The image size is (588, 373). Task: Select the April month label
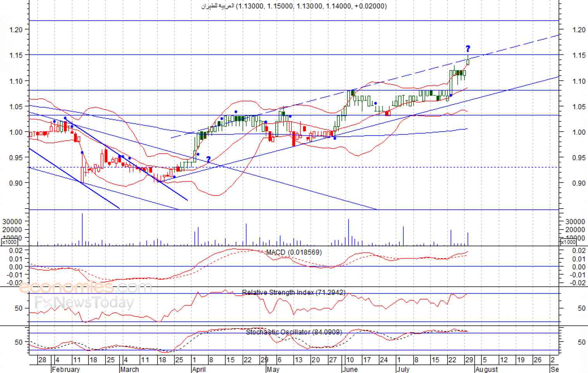coord(199,369)
